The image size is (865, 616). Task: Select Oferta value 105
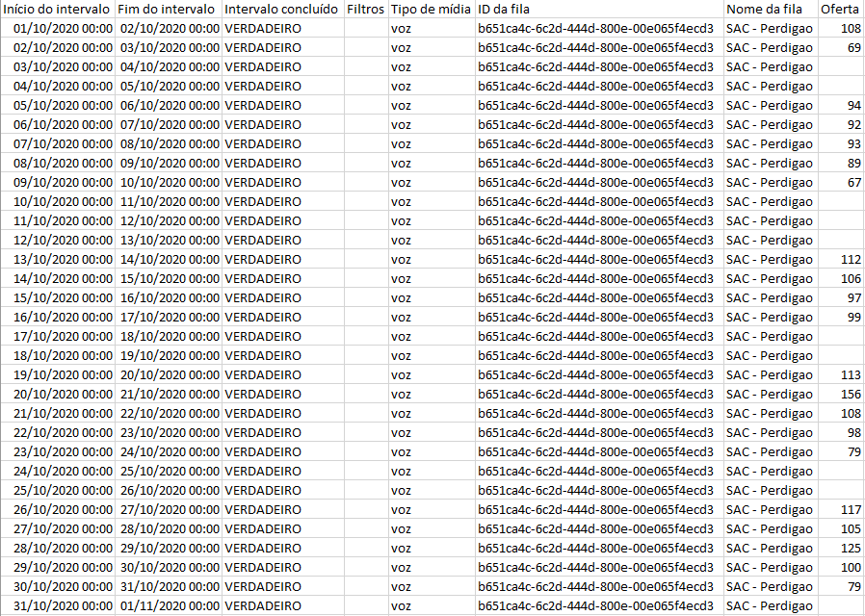[x=841, y=529]
